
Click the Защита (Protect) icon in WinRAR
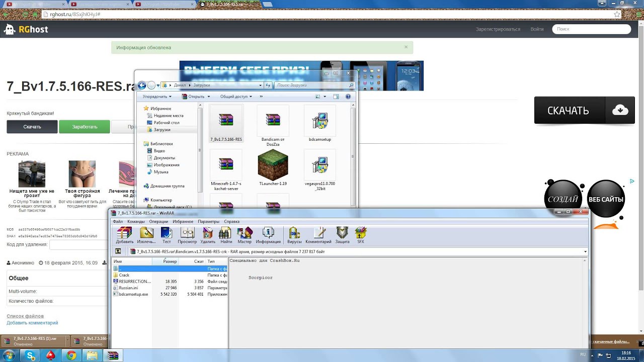[x=342, y=235]
